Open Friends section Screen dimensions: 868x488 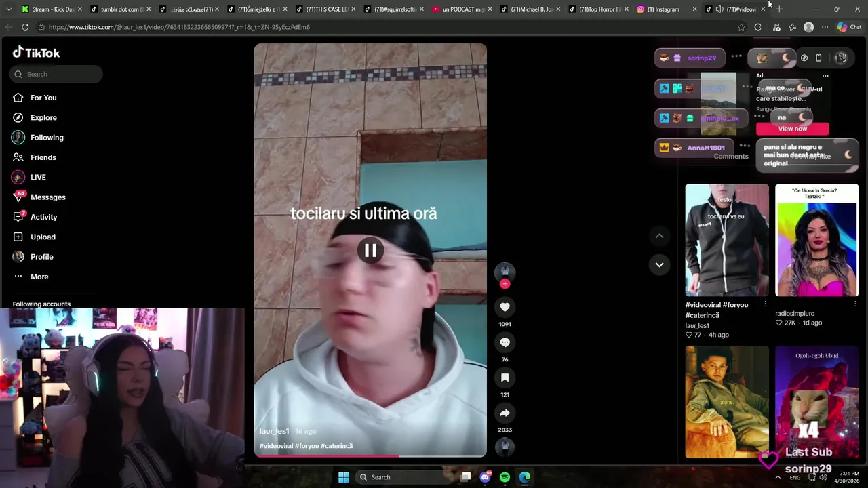pos(35,157)
